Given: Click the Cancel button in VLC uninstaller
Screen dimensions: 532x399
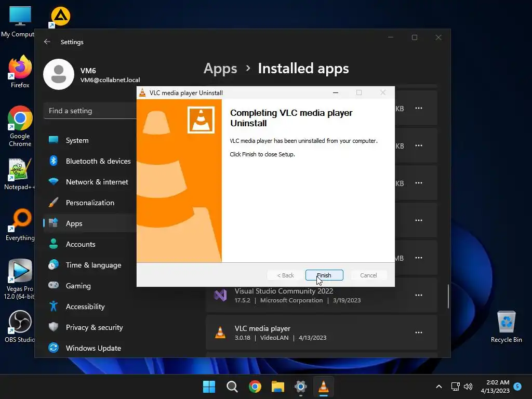Looking at the screenshot, I should tap(368, 275).
